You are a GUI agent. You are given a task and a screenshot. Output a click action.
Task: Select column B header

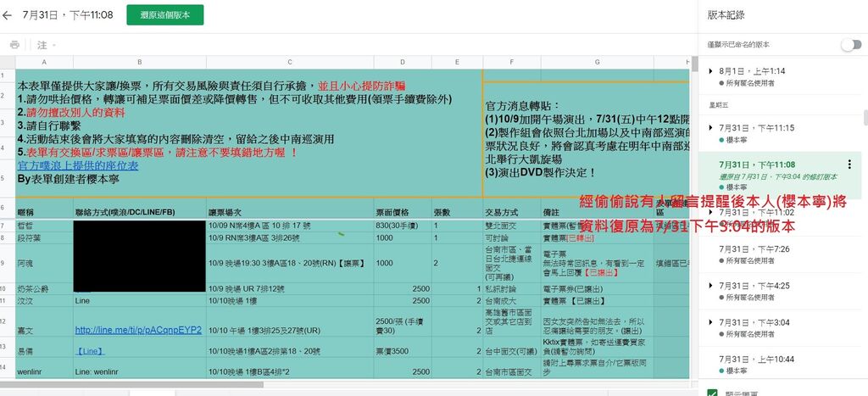pos(140,62)
